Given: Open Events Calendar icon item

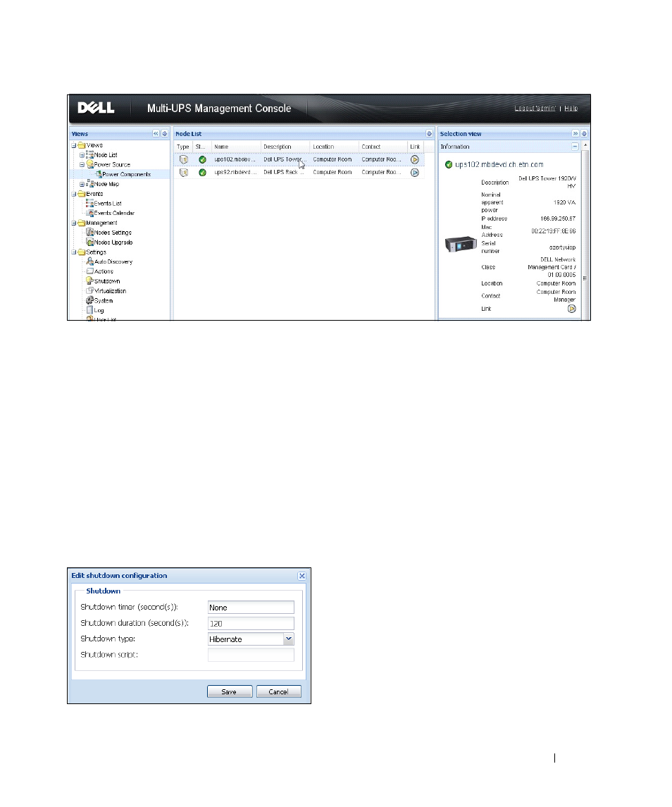Looking at the screenshot, I should pyautogui.click(x=90, y=213).
